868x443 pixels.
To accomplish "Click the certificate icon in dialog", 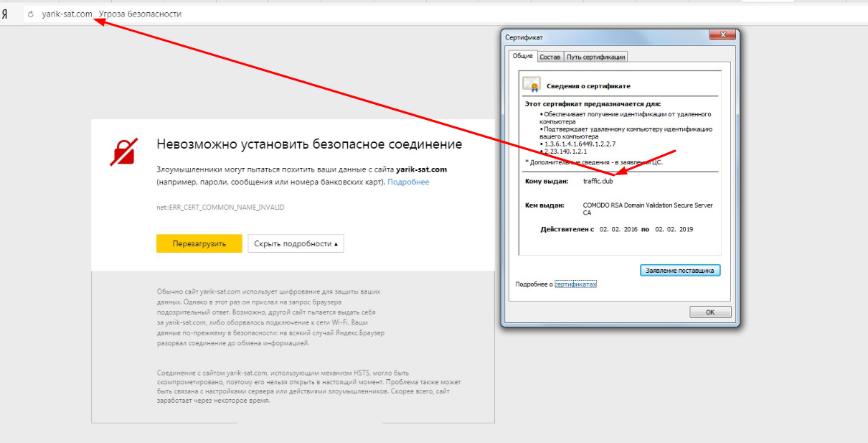I will click(x=531, y=85).
